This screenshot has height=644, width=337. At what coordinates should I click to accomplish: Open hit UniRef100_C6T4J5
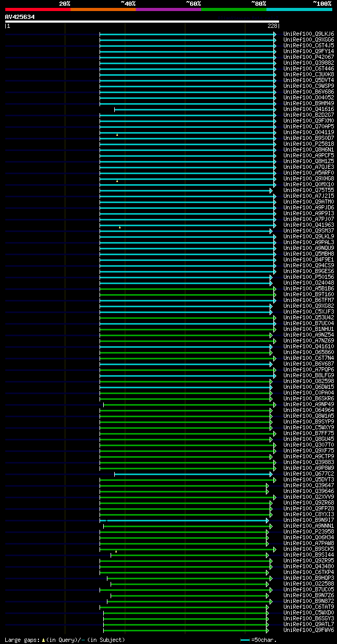tap(309, 45)
